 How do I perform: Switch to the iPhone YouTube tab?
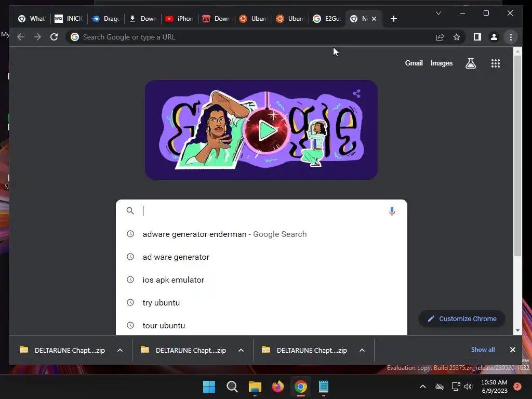[179, 19]
